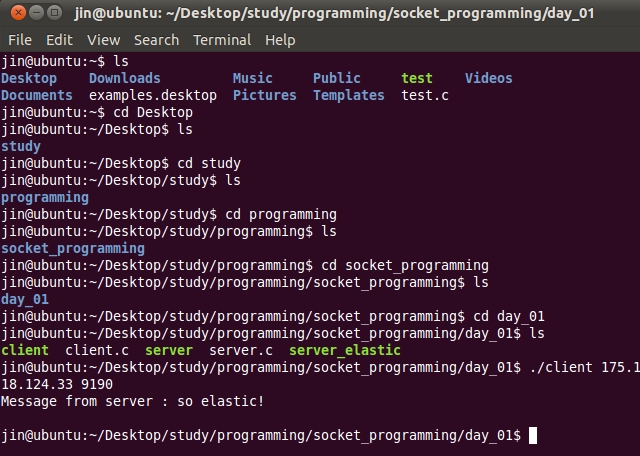The height and width of the screenshot is (456, 640).
Task: Open the View menu
Action: 103,40
